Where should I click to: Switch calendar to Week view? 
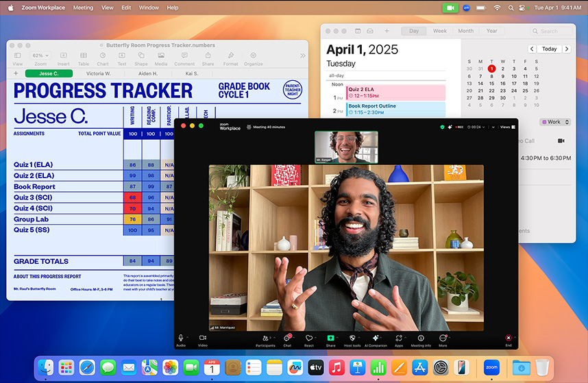tap(439, 31)
